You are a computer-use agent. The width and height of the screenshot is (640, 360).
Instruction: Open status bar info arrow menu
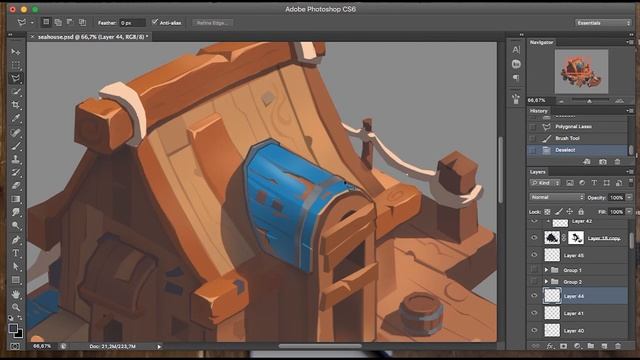pyautogui.click(x=159, y=347)
